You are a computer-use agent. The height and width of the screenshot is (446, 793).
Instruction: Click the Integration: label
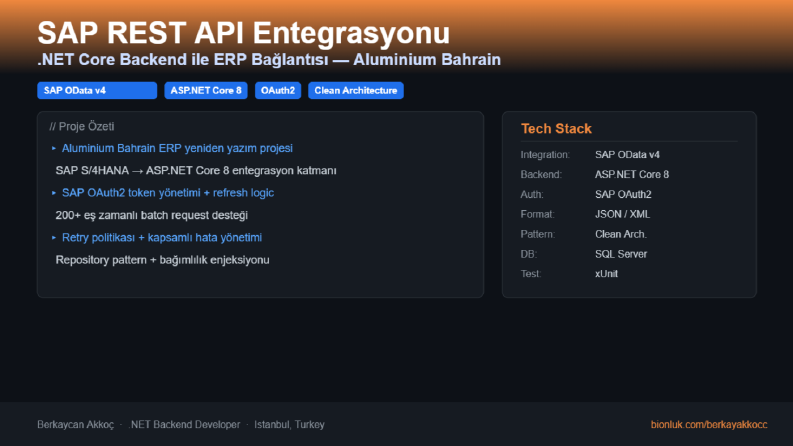tap(545, 155)
